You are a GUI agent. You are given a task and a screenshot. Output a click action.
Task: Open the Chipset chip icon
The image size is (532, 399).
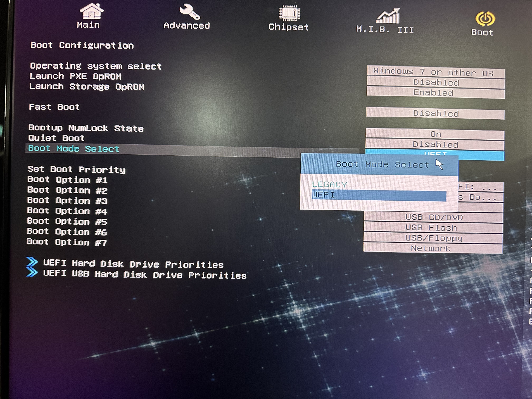tap(290, 13)
